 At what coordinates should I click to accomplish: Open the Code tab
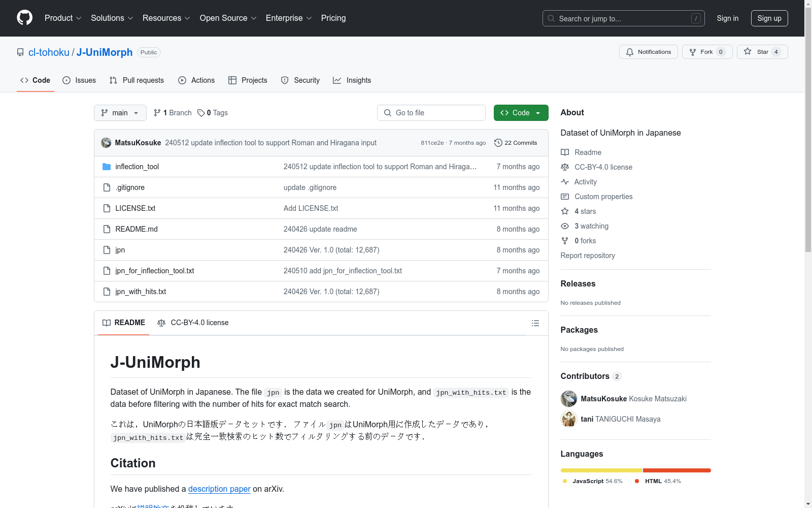(x=36, y=80)
